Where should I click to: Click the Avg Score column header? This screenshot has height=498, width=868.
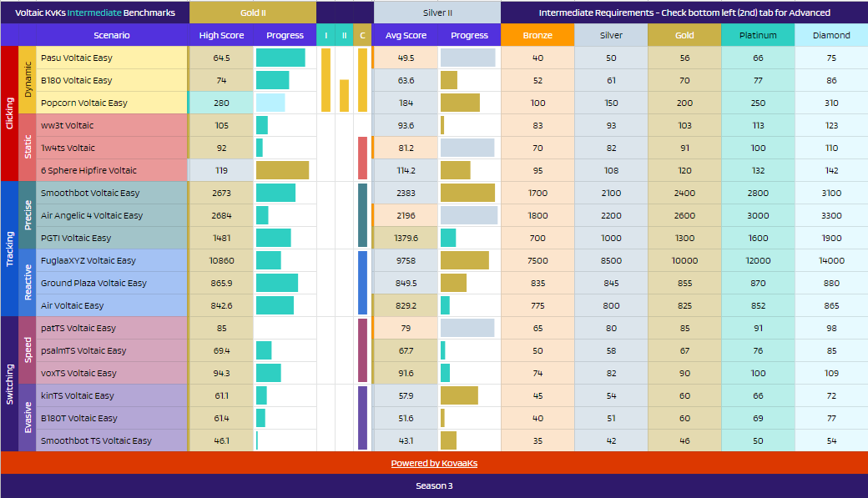[406, 35]
